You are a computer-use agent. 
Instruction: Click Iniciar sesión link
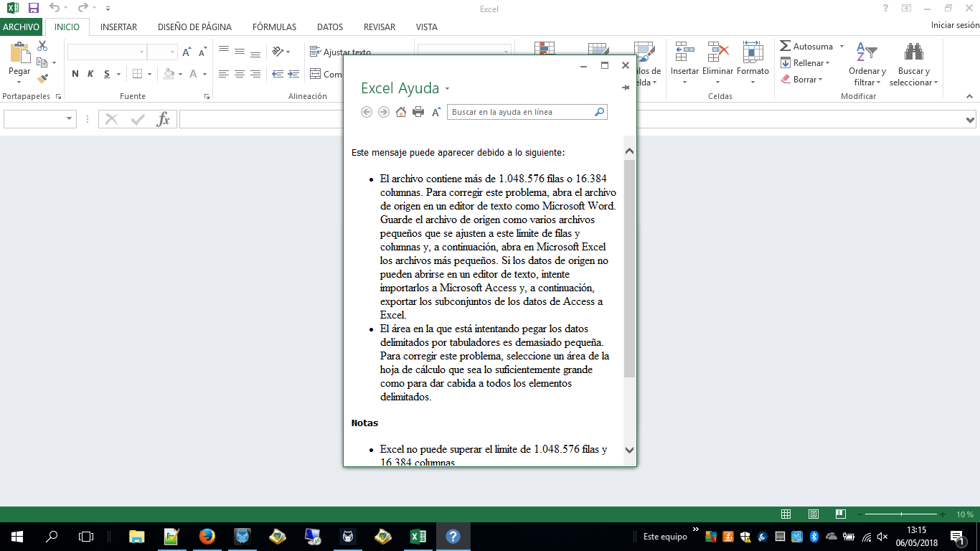954,25
